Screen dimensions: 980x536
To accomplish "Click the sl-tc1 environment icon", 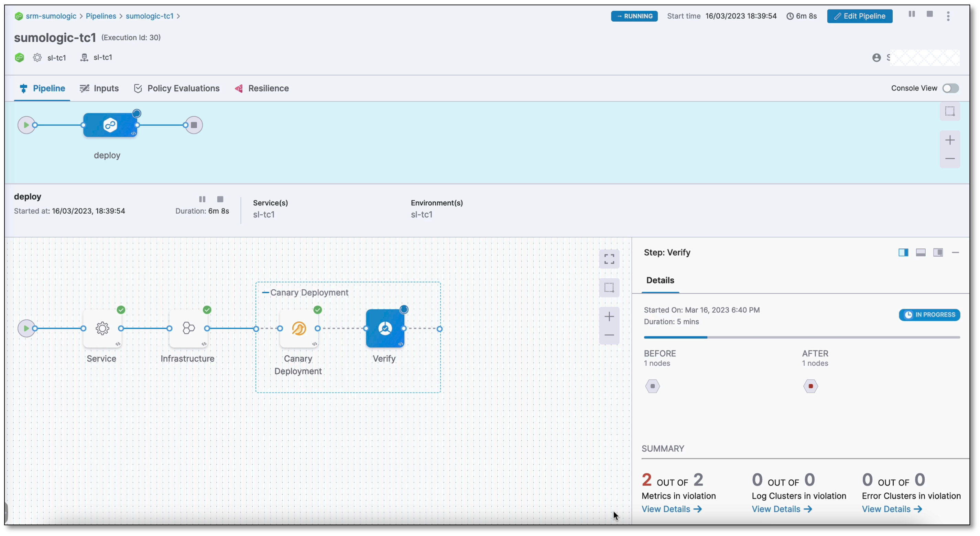I will (84, 57).
